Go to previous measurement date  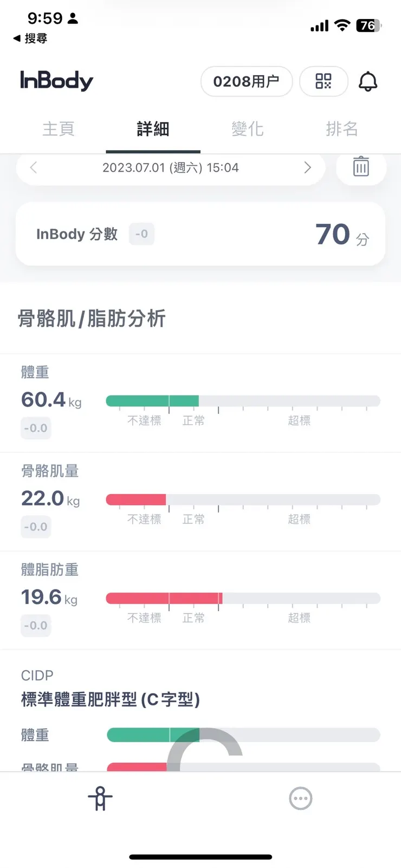(x=34, y=167)
